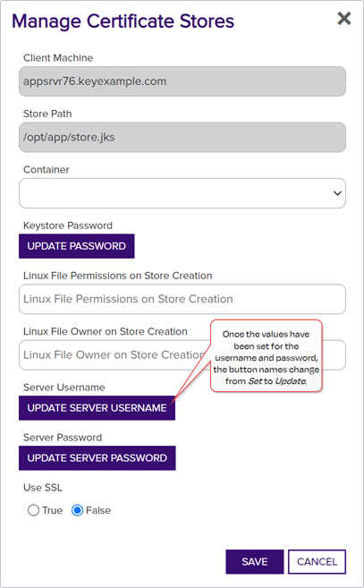
Task: Select the True radio for Use SSL
Action: tap(33, 510)
